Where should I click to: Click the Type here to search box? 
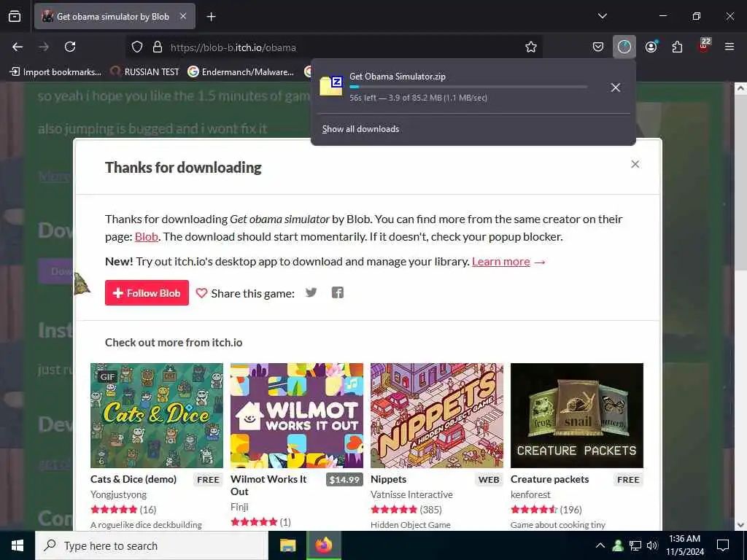152,545
